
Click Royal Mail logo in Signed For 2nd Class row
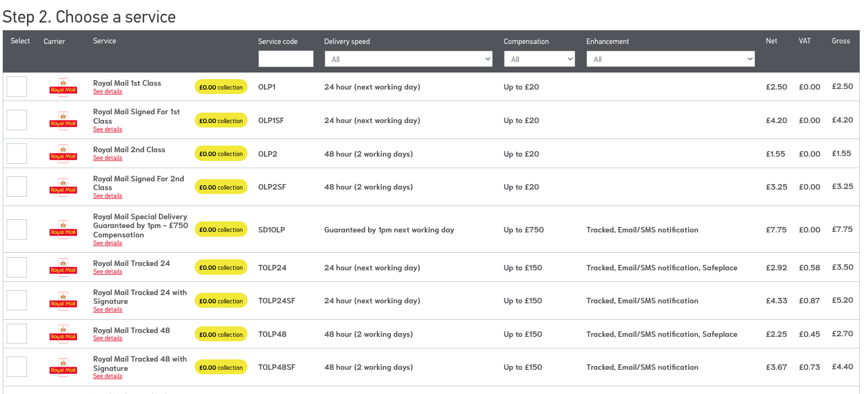pyautogui.click(x=63, y=187)
